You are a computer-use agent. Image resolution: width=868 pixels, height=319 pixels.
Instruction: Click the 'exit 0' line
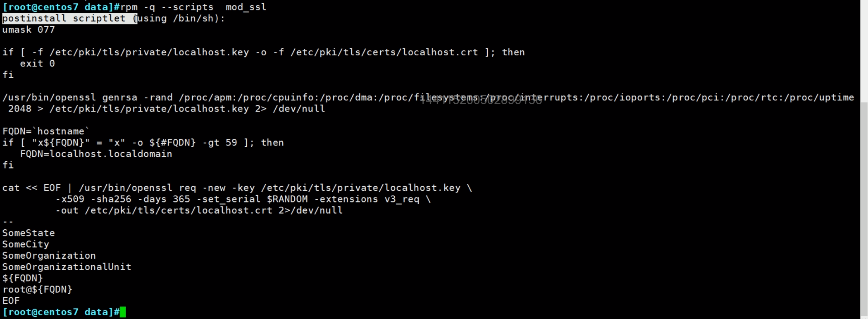click(x=37, y=64)
